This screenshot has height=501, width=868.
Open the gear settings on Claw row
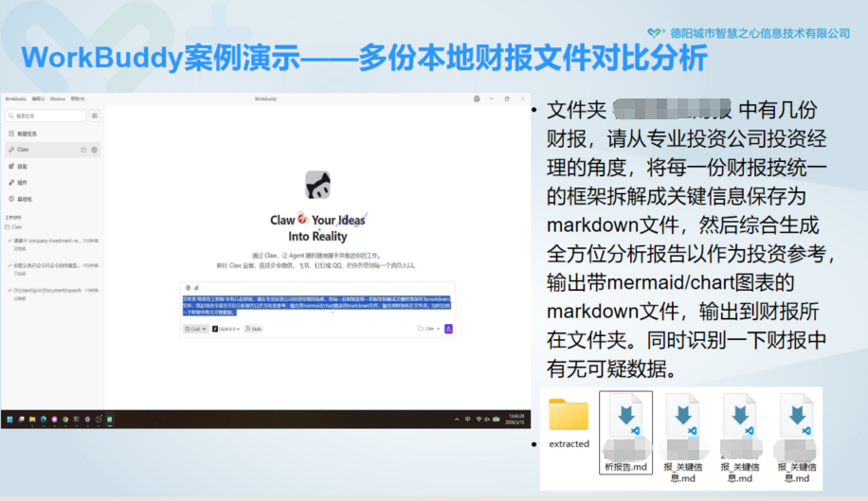click(94, 150)
